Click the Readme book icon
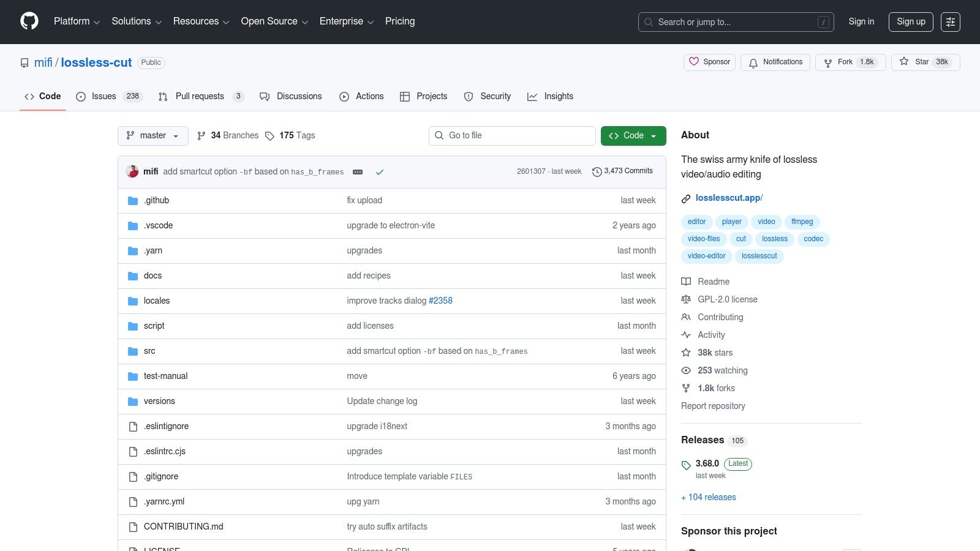Viewport: 980px width, 551px height. [x=686, y=282]
